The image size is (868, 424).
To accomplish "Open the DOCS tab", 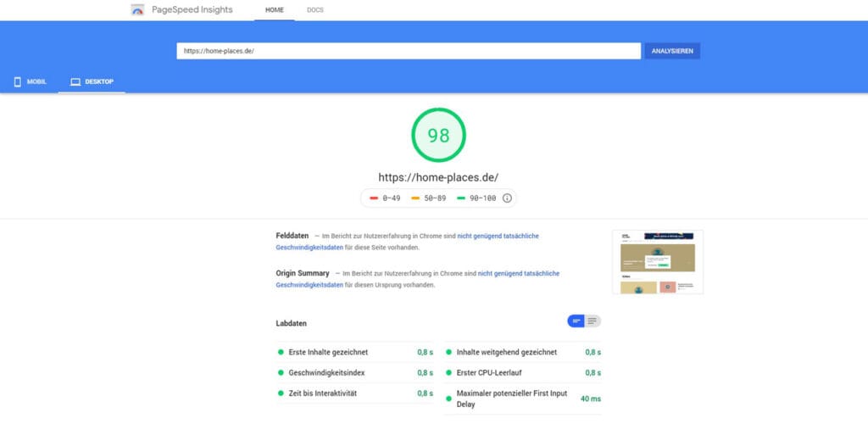I will pyautogui.click(x=315, y=10).
